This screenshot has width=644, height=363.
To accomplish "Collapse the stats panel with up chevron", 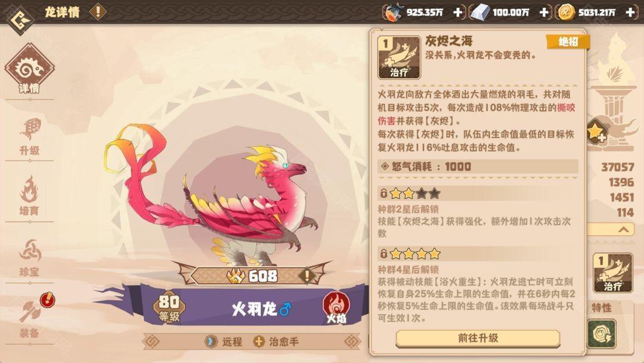I will (x=624, y=229).
